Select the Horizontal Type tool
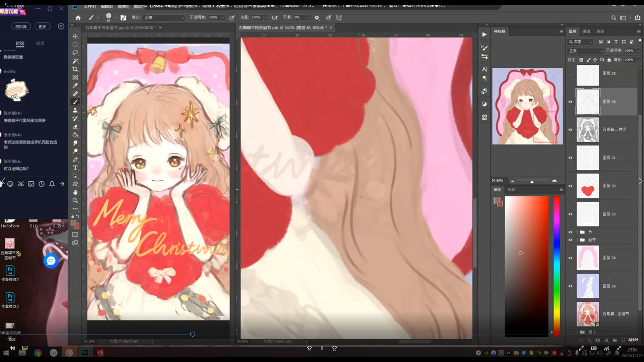 [x=75, y=168]
